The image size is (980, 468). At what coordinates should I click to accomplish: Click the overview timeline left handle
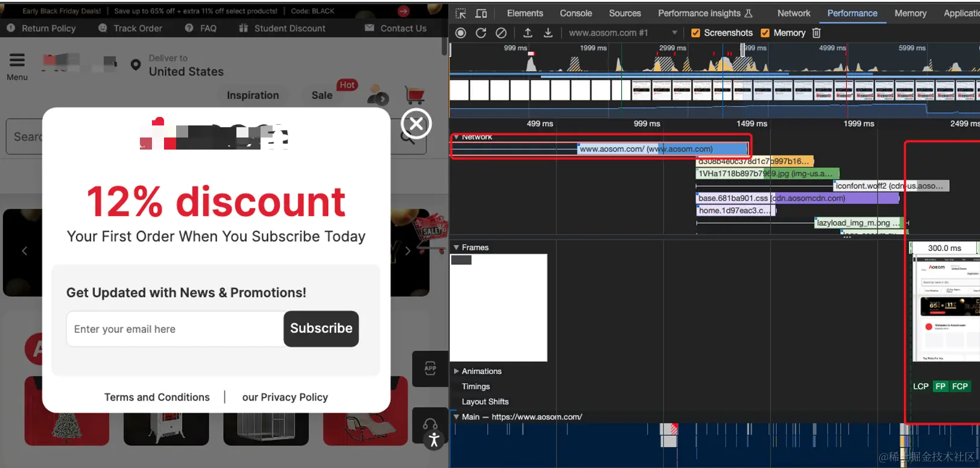click(x=450, y=49)
